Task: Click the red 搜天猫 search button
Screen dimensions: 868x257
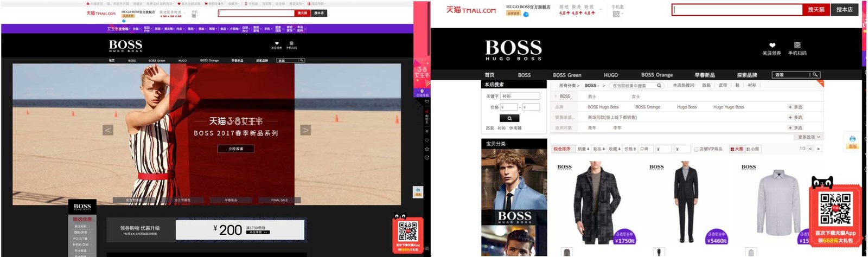Action: click(x=815, y=10)
